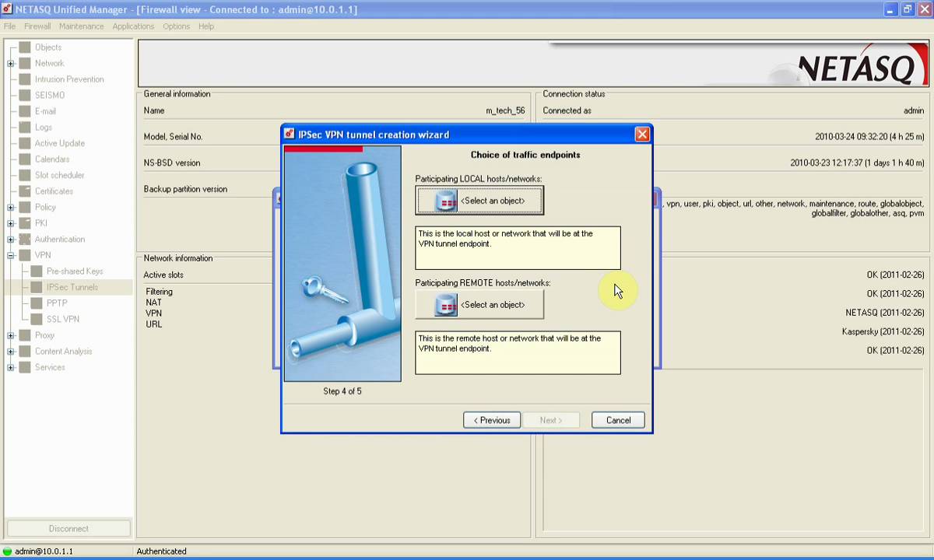Open the Options menu
The image size is (934, 560).
coord(176,26)
